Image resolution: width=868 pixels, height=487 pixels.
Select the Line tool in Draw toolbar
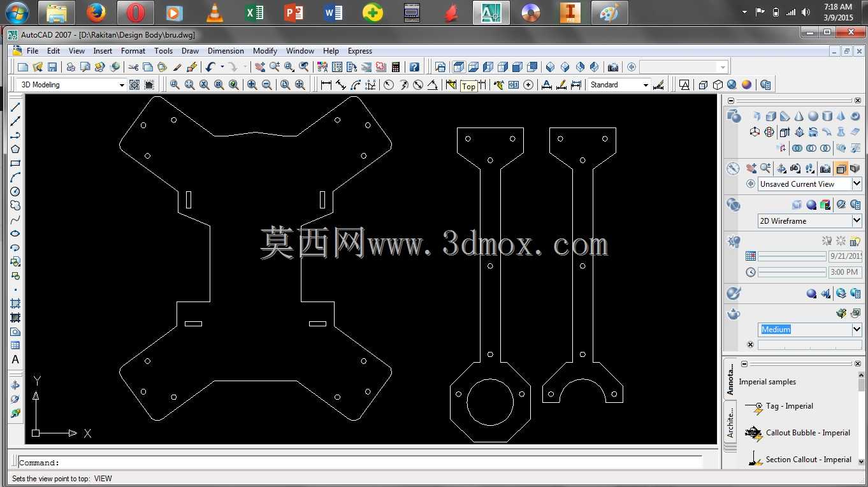pyautogui.click(x=15, y=107)
